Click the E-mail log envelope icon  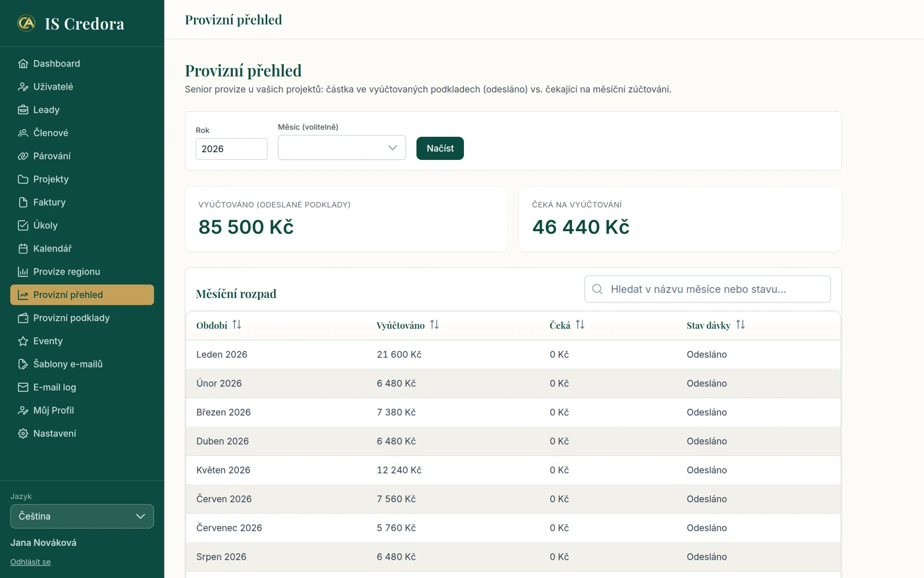[x=23, y=387]
